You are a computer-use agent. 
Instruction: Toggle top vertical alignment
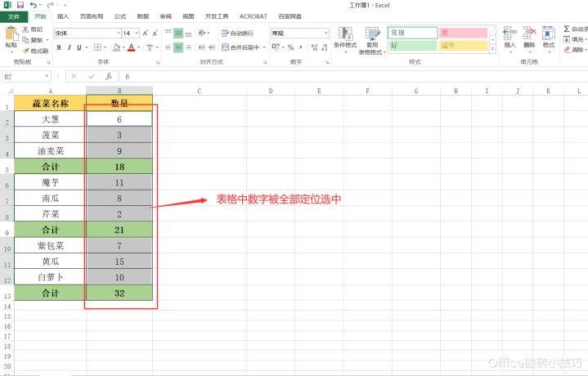(168, 33)
